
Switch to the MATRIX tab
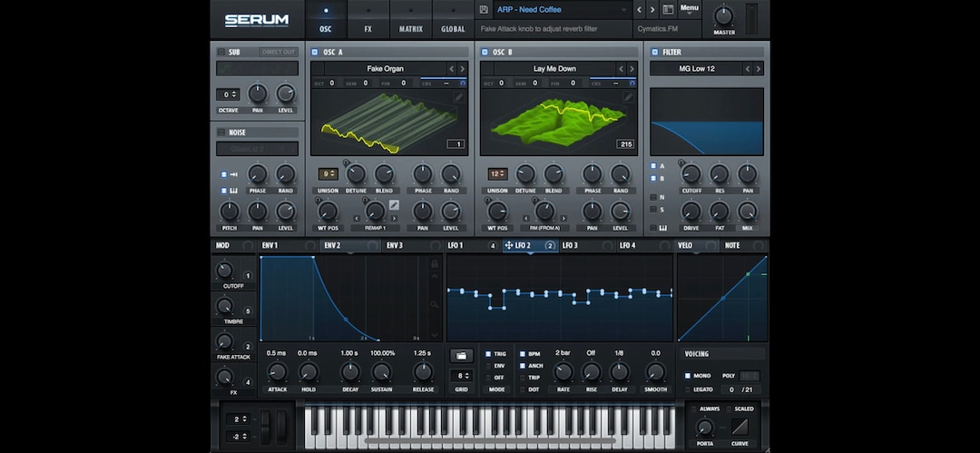(411, 20)
